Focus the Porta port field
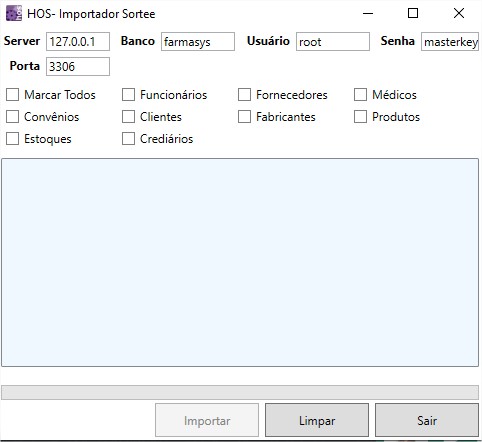This screenshot has width=482, height=442. tap(78, 66)
